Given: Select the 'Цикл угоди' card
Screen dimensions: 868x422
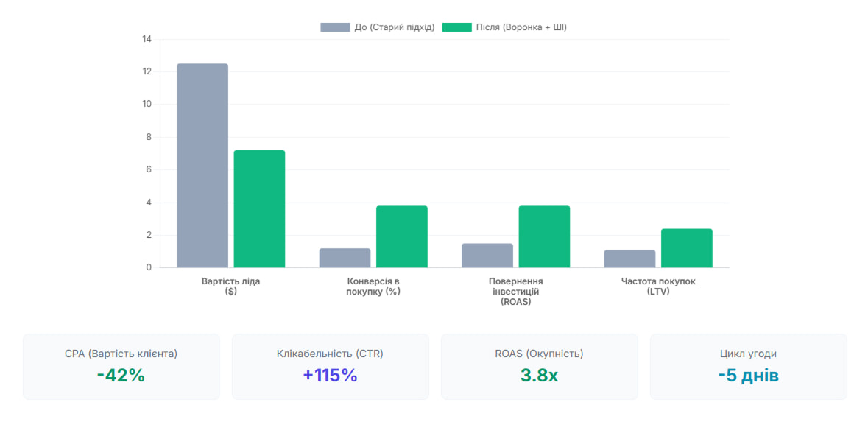Looking at the screenshot, I should 748,367.
